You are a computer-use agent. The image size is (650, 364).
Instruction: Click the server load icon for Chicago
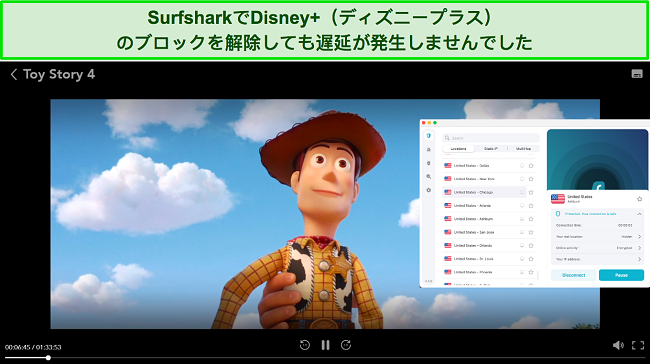[x=522, y=192]
